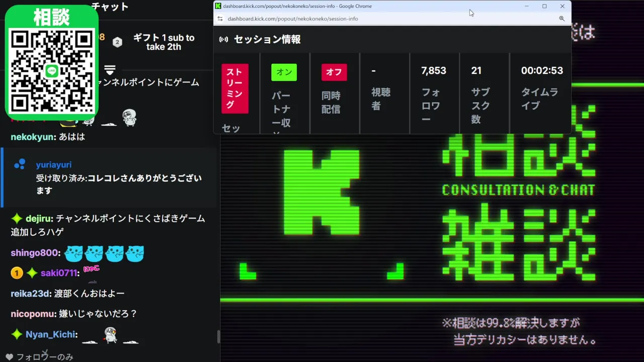Click dejiru's username in chat
The height and width of the screenshot is (362, 644).
coord(39,219)
